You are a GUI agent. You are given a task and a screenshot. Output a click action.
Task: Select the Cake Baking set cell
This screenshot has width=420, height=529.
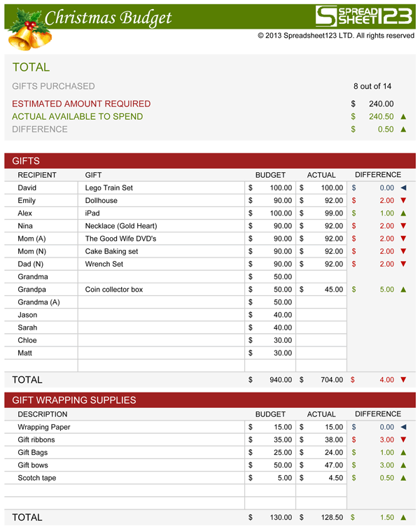point(162,252)
